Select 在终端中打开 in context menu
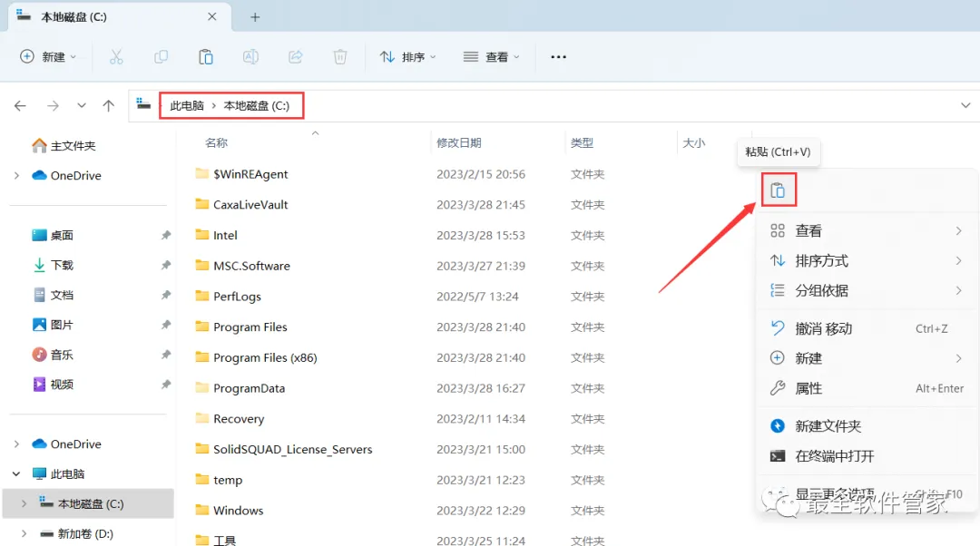Viewport: 980px width, 546px height. [867, 456]
